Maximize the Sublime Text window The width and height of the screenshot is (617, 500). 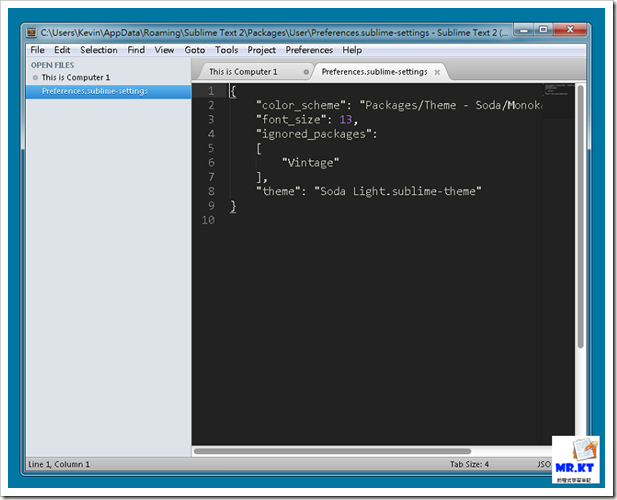pyautogui.click(x=543, y=30)
